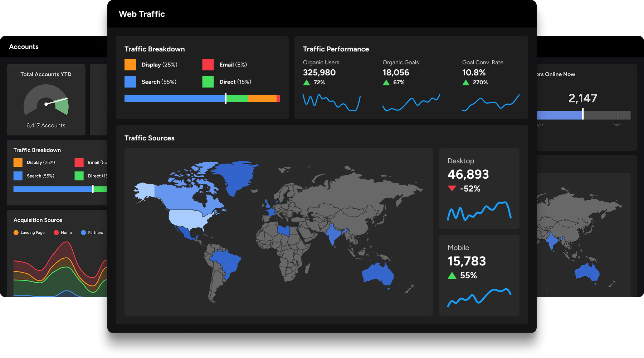Image resolution: width=644 pixels, height=358 pixels.
Task: Click the 46,893 Desktop value
Action: click(x=468, y=174)
